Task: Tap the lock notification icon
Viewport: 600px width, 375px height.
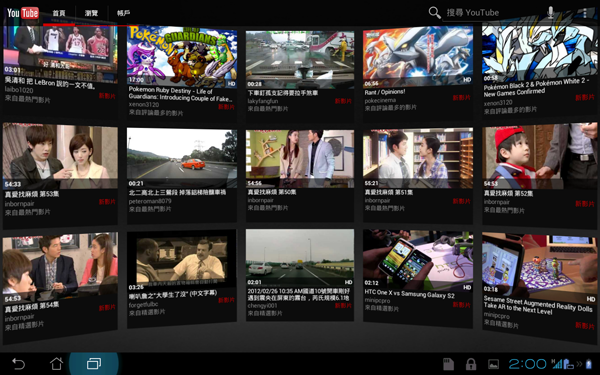Action: click(471, 364)
